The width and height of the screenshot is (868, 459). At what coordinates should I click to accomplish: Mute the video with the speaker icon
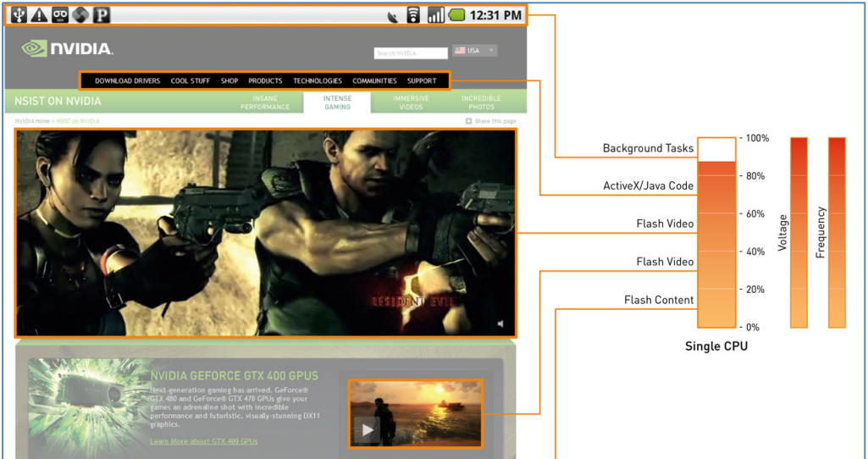point(500,324)
